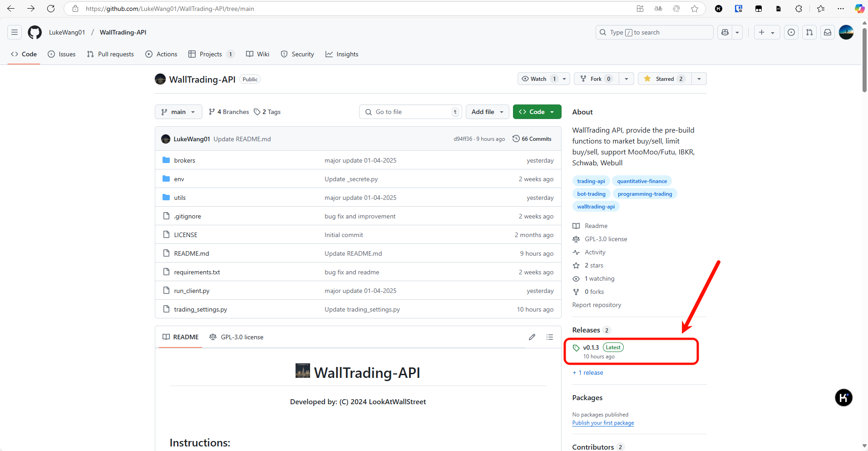Click the browser address bar URL

(x=170, y=9)
